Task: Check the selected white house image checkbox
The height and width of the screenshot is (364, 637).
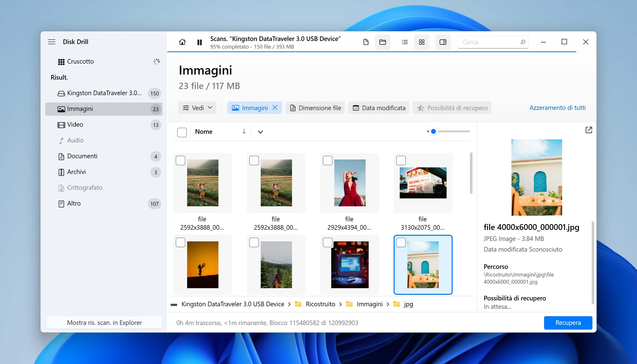Action: pos(401,242)
